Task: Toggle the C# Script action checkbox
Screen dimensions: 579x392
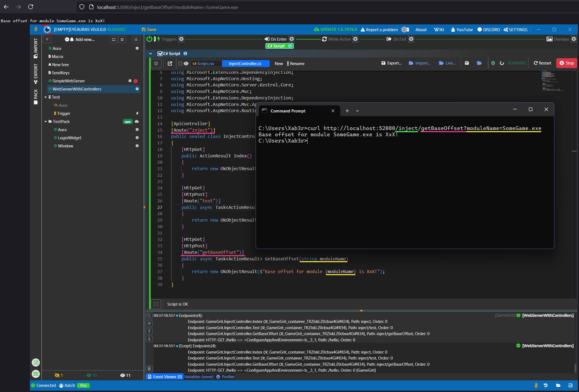Action: [x=160, y=54]
